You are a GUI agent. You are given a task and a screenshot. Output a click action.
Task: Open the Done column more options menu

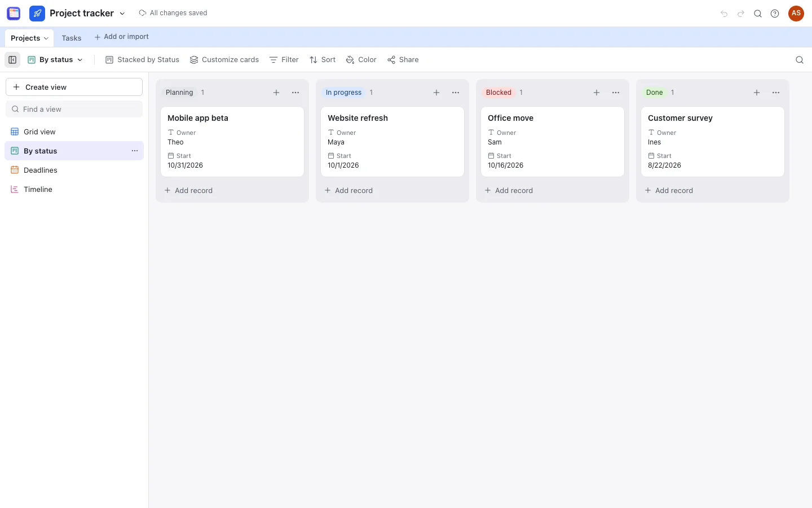point(776,93)
